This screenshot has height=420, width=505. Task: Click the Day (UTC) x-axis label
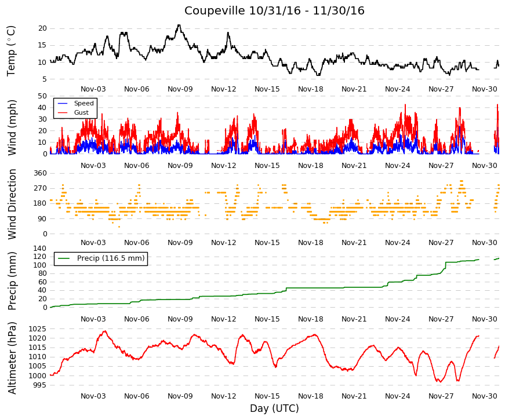(274, 408)
